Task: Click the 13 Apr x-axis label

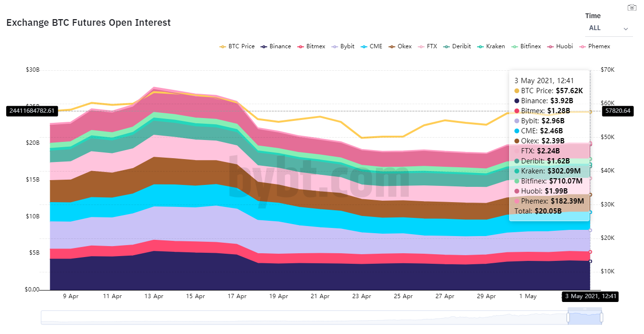Action: pyautogui.click(x=154, y=296)
